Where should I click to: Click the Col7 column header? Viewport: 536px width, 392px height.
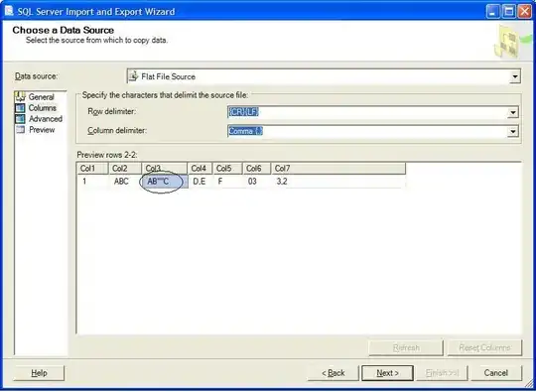pyautogui.click(x=338, y=168)
